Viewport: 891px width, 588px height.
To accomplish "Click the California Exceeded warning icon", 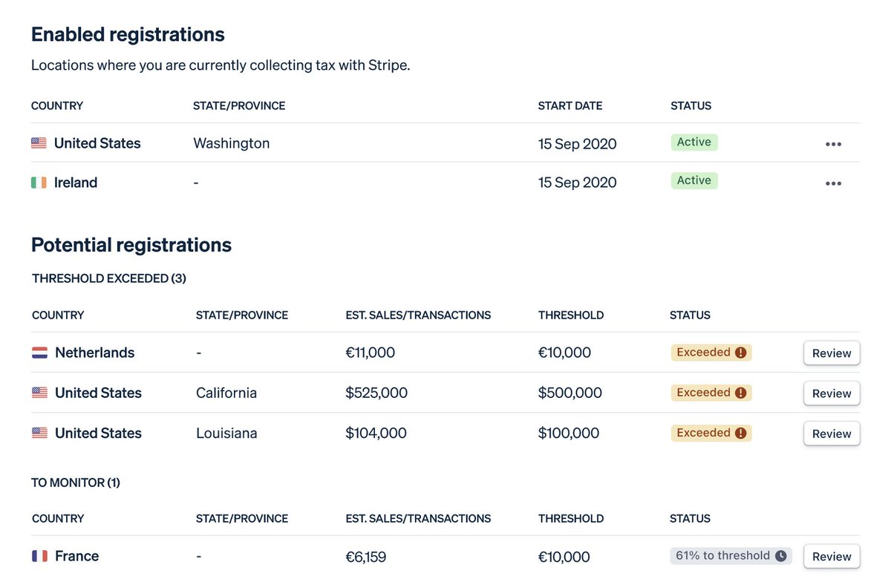I will coord(740,393).
